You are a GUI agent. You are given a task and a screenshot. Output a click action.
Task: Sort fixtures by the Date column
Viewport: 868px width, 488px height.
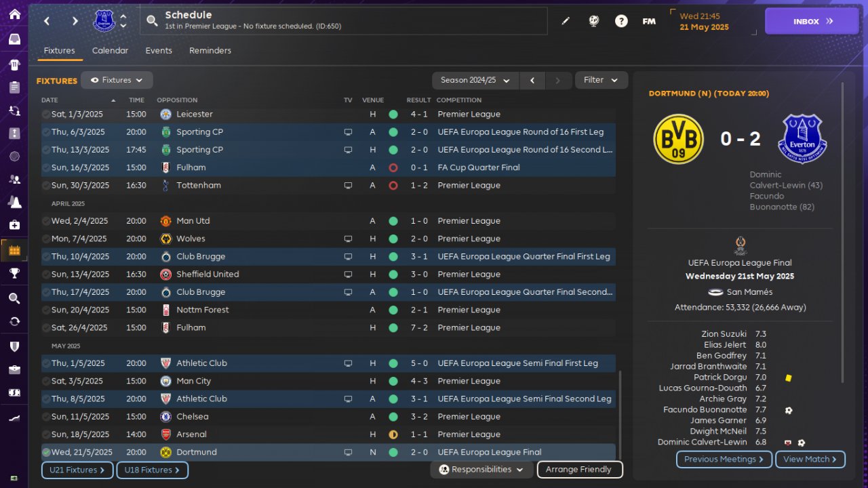(x=50, y=100)
